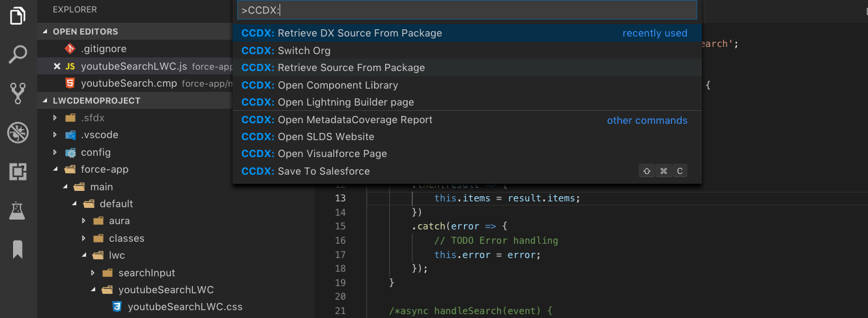Image resolution: width=868 pixels, height=318 pixels.
Task: Close youtubeSearchLWC.js editor with X icon
Action: (57, 66)
